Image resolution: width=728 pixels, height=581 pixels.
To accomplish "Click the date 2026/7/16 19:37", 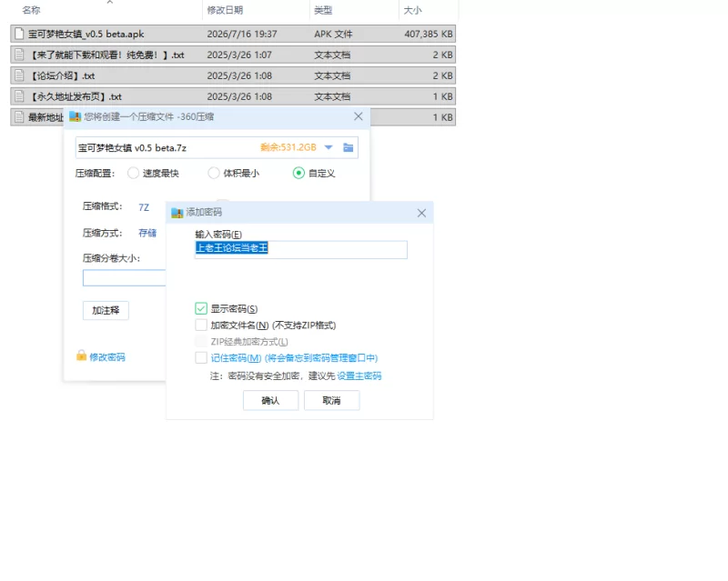I will coord(242,34).
